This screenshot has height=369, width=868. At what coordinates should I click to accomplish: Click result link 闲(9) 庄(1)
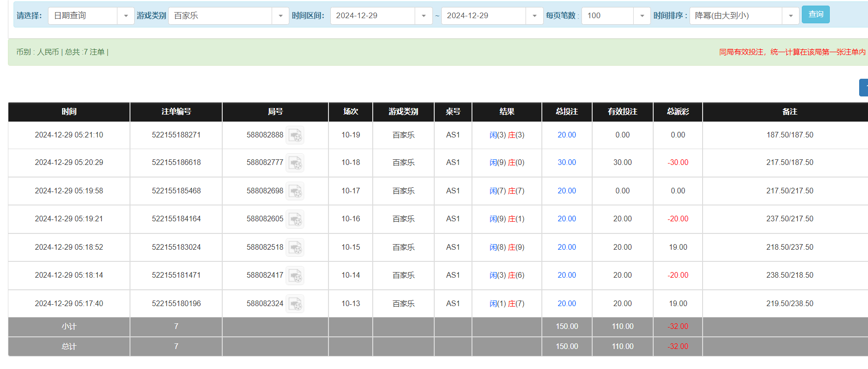tap(506, 219)
